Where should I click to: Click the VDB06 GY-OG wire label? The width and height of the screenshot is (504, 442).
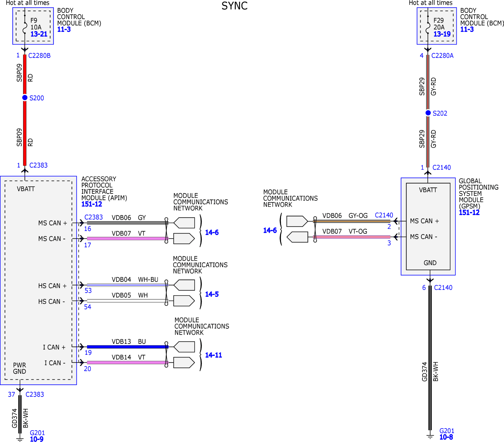pyautogui.click(x=345, y=216)
